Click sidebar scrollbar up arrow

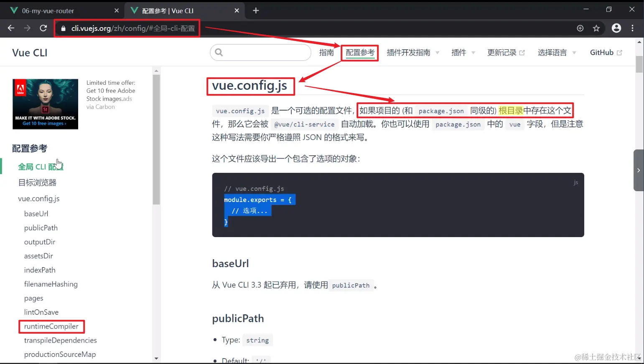pos(156,71)
